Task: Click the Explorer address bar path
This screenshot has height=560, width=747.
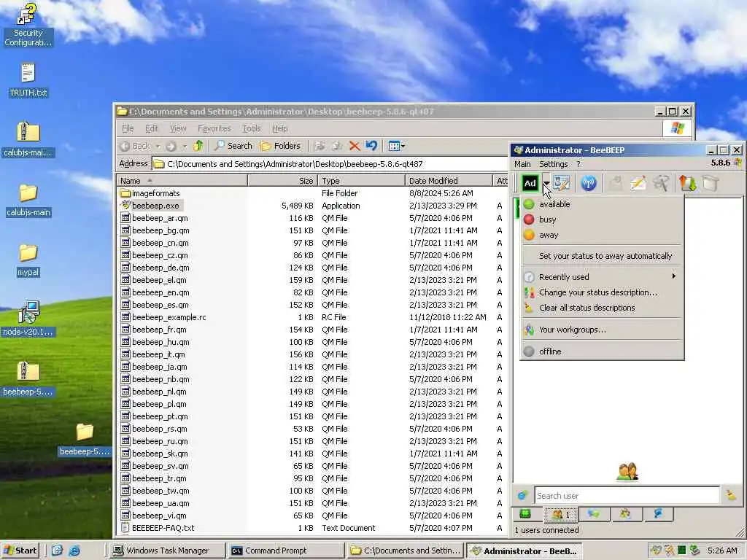Action: tap(295, 164)
